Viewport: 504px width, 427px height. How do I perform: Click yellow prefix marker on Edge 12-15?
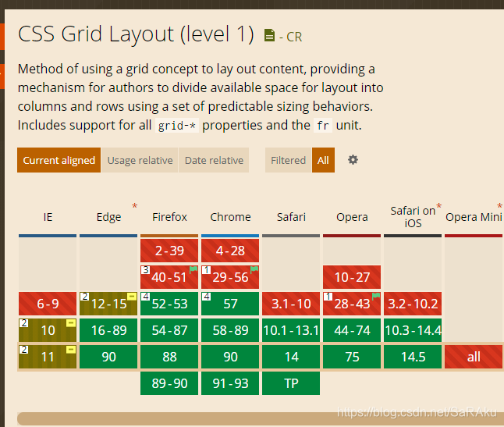pos(132,296)
